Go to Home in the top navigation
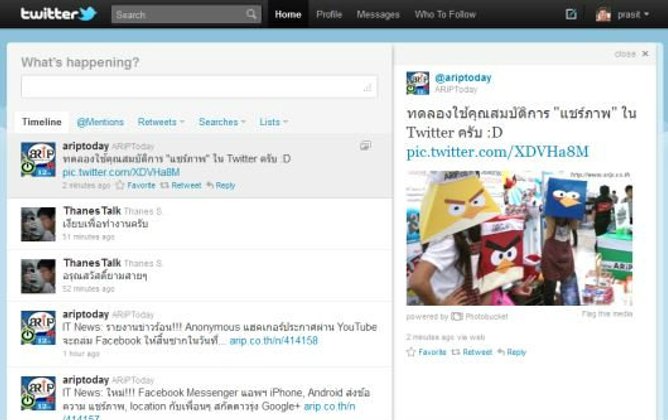 click(288, 14)
